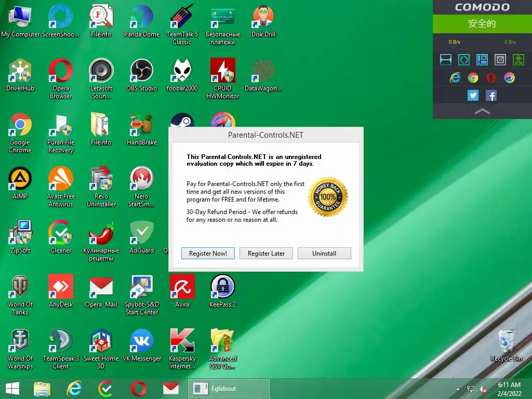This screenshot has height=399, width=532.
Task: Click the 100% Money Back Guarantee badge
Action: point(328,197)
